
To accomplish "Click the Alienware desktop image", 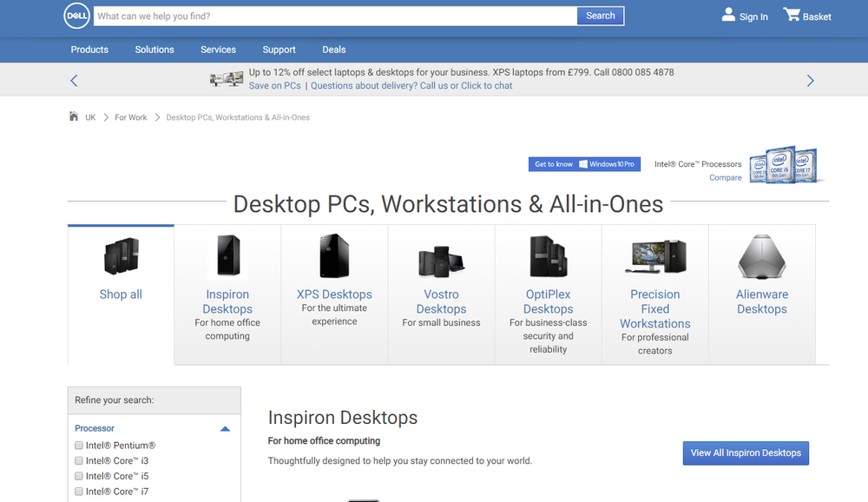I will click(762, 256).
